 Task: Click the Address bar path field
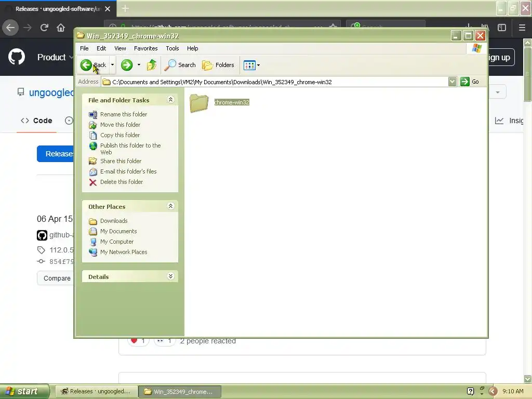275,82
